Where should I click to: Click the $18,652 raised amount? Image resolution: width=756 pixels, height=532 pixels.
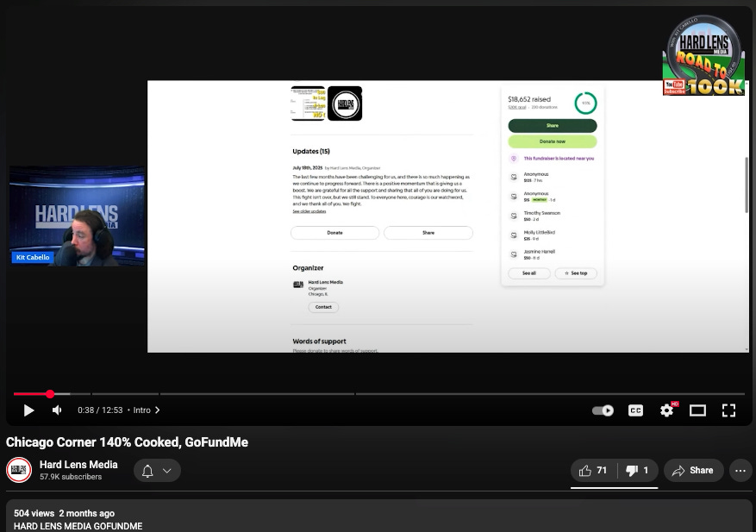pos(529,99)
